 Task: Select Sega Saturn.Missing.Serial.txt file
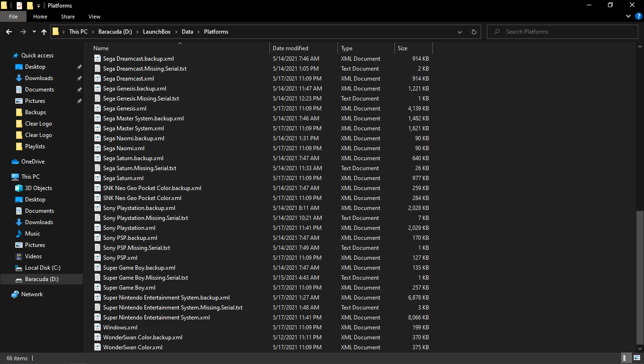pyautogui.click(x=140, y=168)
